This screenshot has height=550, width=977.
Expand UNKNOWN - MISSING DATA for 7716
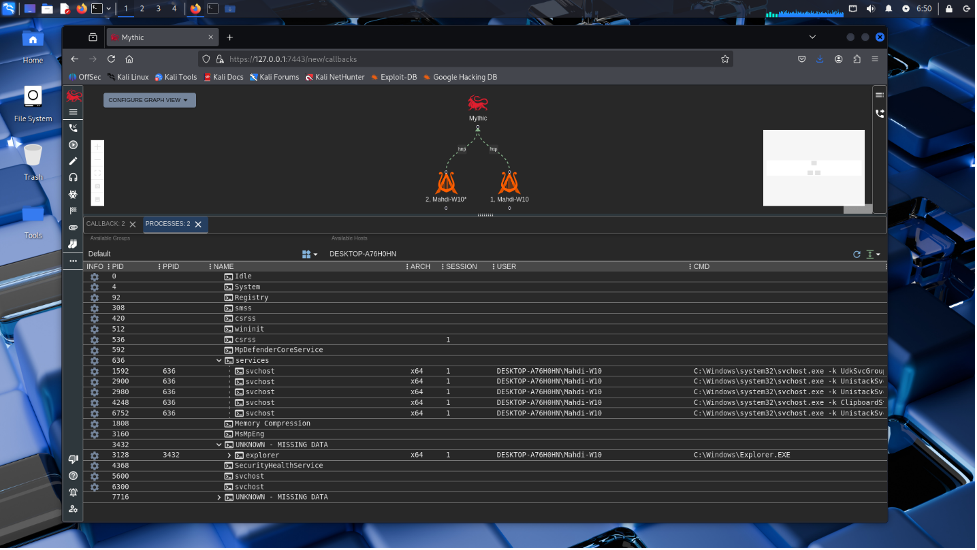tap(219, 497)
